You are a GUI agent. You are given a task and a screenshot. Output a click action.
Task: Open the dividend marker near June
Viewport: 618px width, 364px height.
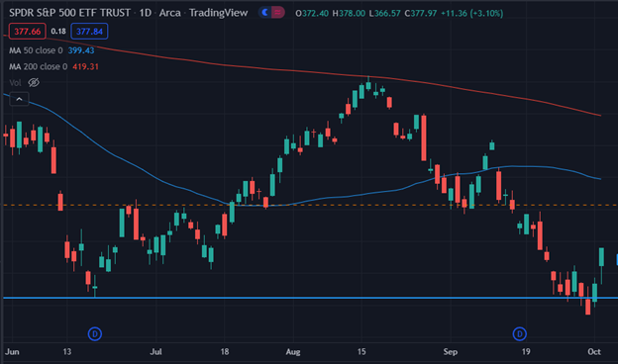pyautogui.click(x=95, y=334)
